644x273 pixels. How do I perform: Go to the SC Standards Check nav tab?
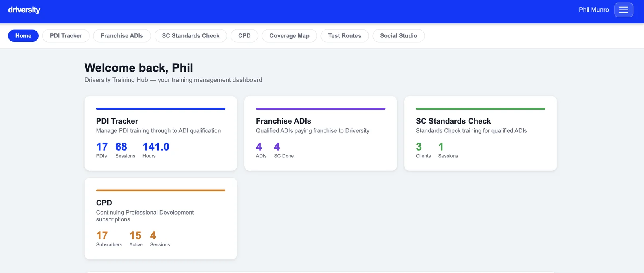tap(191, 36)
